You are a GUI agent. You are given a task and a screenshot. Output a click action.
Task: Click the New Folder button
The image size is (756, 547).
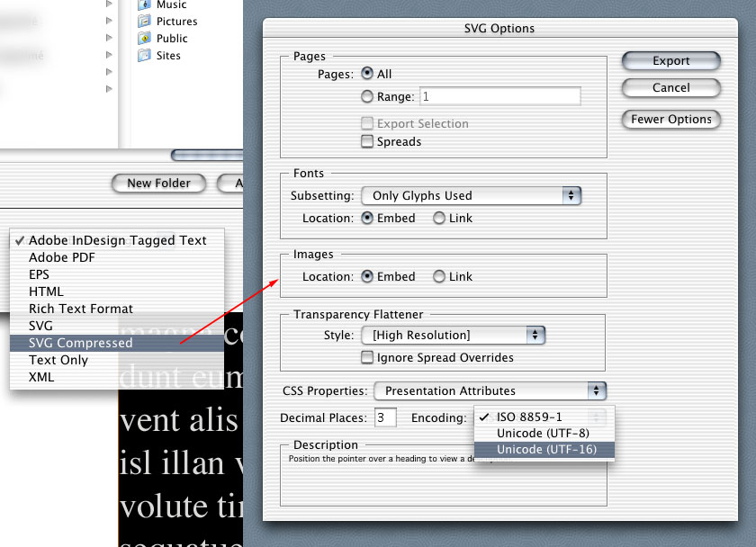pos(158,184)
